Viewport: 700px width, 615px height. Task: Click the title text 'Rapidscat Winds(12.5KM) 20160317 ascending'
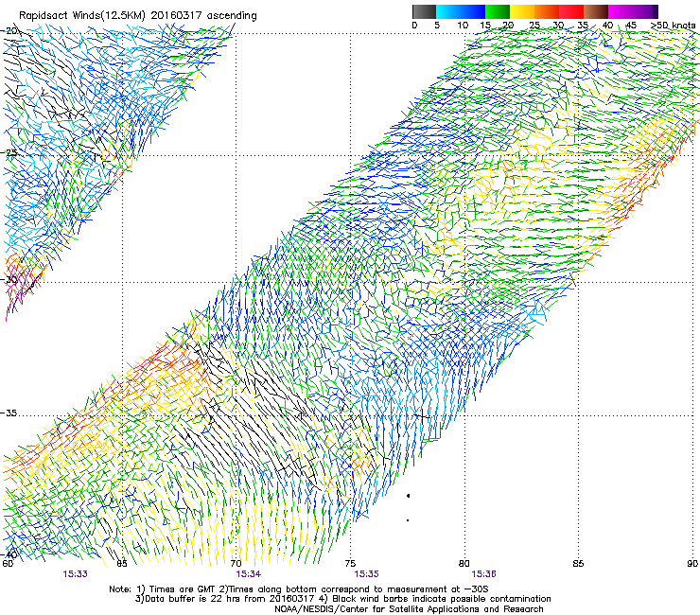point(138,16)
